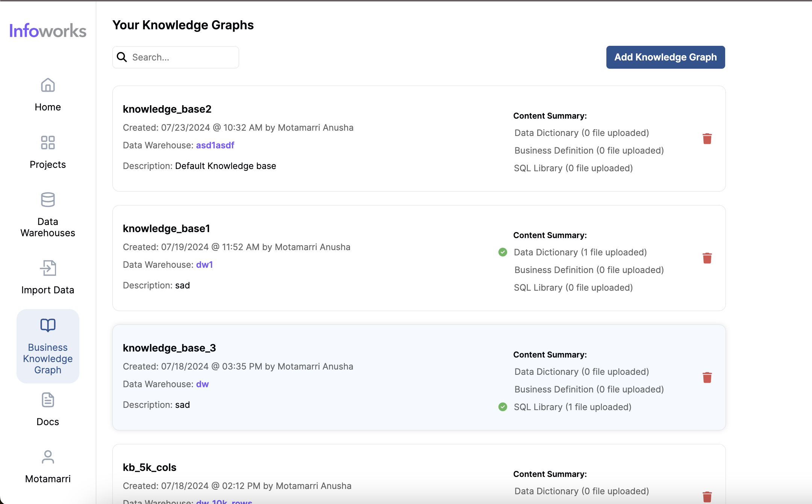The image size is (812, 504).
Task: Select the Business Knowledge Graph book icon
Action: (48, 325)
